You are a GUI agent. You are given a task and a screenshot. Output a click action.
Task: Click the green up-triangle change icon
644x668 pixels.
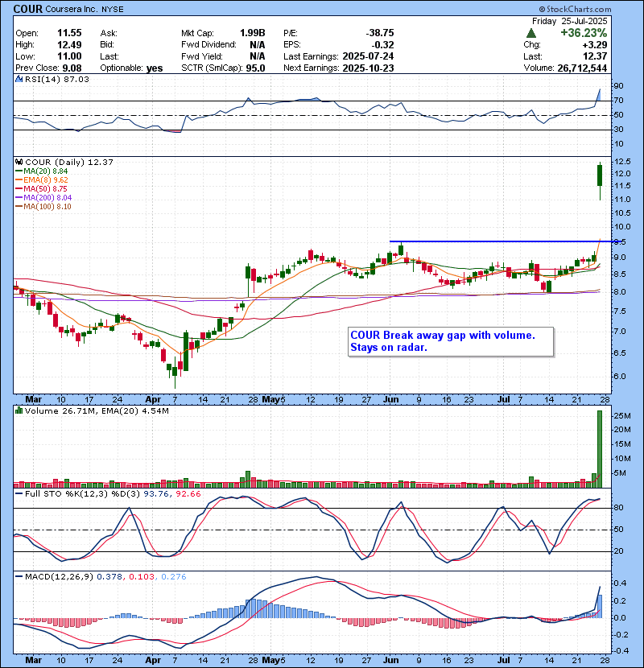(x=530, y=33)
